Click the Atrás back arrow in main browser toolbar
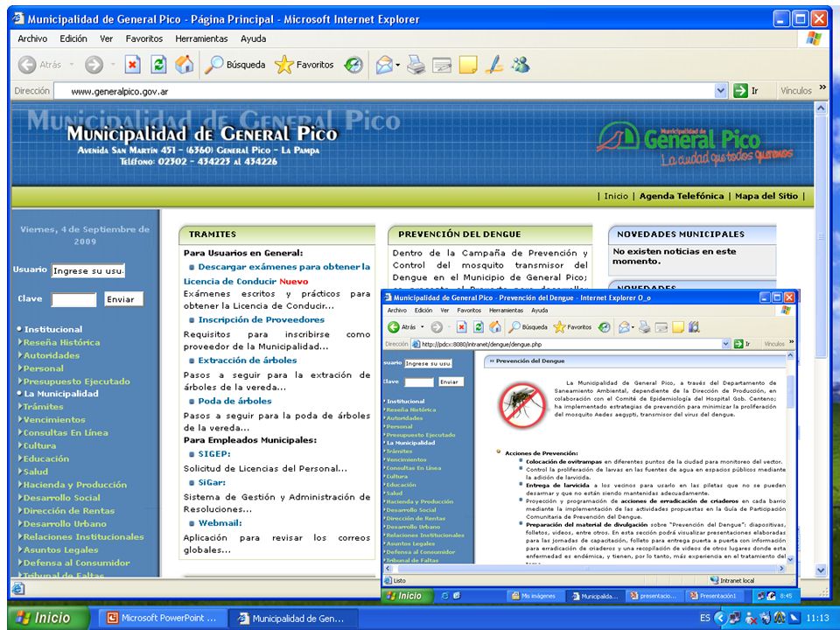The image size is (840, 630). pos(27,65)
